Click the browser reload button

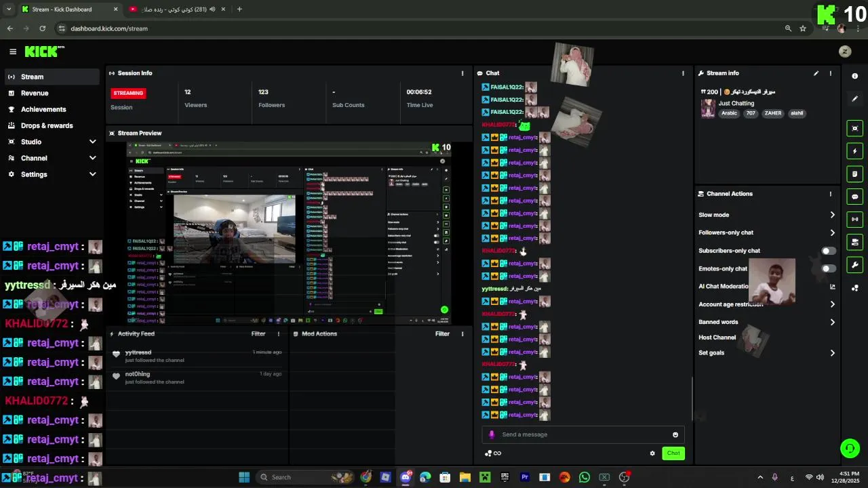pyautogui.click(x=42, y=28)
